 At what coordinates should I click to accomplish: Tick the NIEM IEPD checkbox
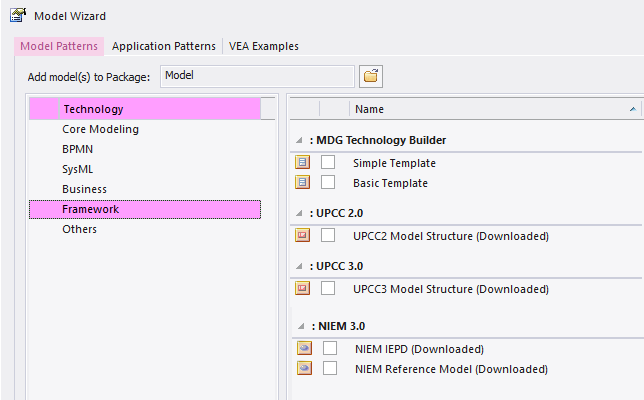point(330,349)
